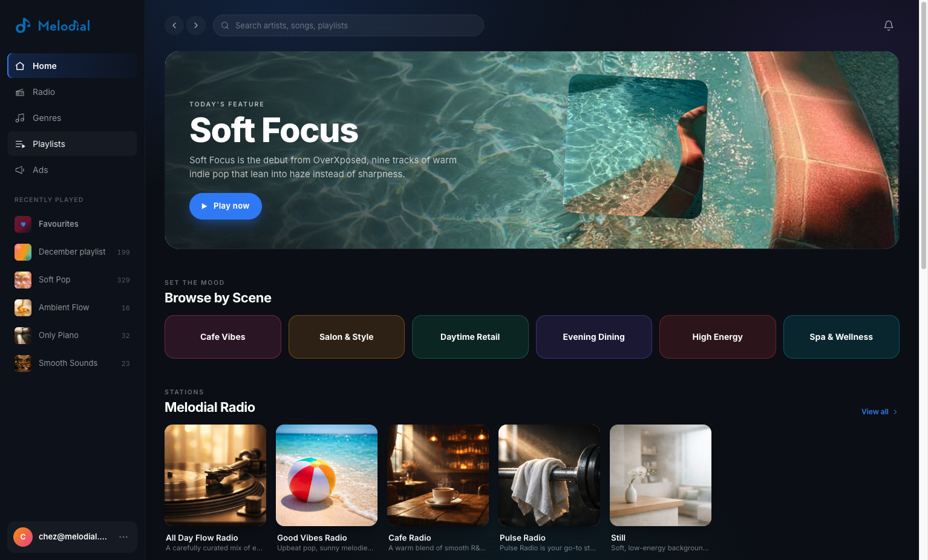Screen dimensions: 928x560
Task: Go forward with the right arrow button
Action: (x=196, y=25)
